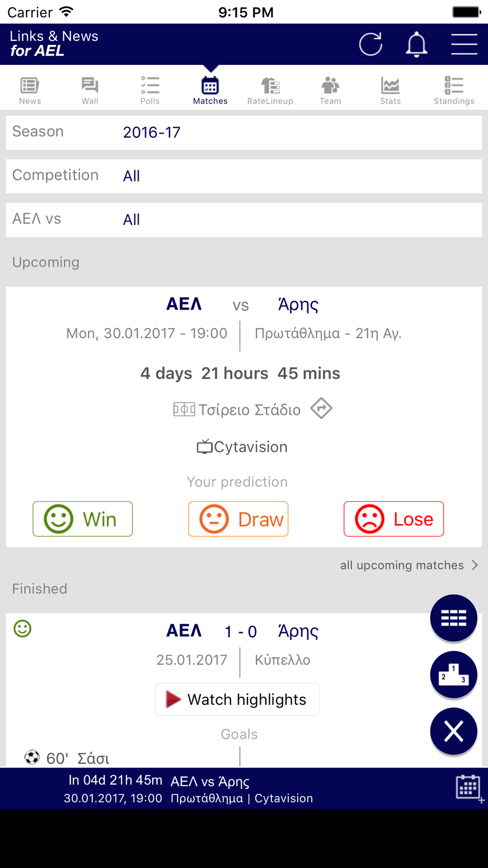488x868 pixels.
Task: Open stadium directions arrow icon
Action: (x=321, y=408)
